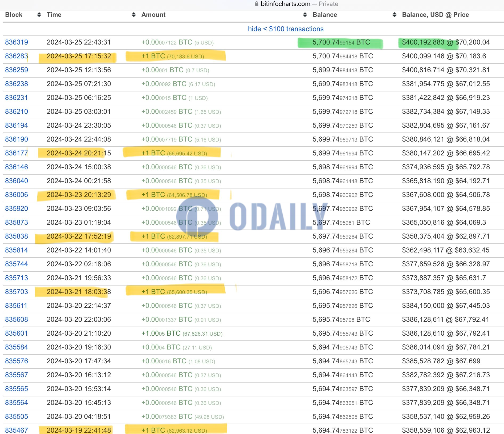The height and width of the screenshot is (434, 504).
Task: Open block 836283 details
Action: coord(17,56)
